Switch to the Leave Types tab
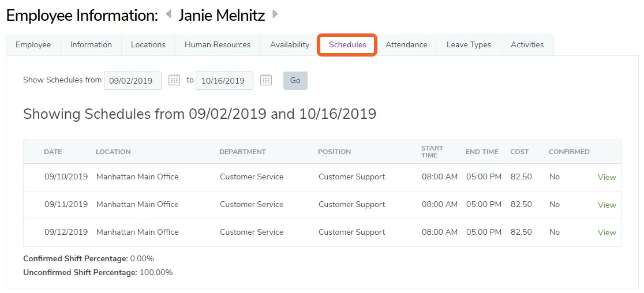The image size is (644, 293). pos(469,45)
